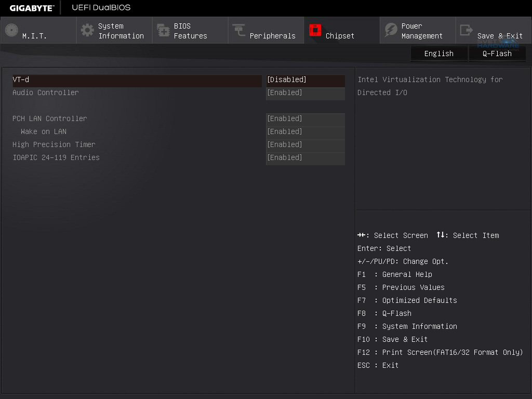The width and height of the screenshot is (532, 399).
Task: Toggle the Wake on LAN setting value
Action: pos(305,132)
